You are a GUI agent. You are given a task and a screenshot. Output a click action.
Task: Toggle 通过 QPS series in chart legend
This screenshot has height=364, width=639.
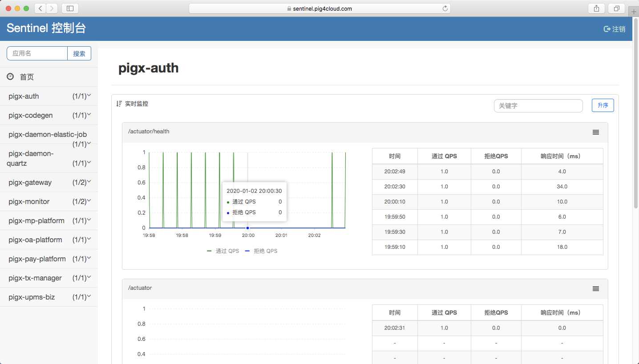pyautogui.click(x=223, y=251)
